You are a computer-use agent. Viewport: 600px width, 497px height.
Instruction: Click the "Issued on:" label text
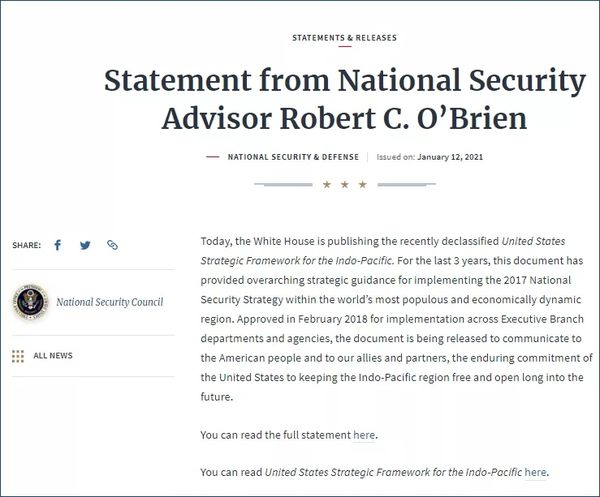pos(396,157)
